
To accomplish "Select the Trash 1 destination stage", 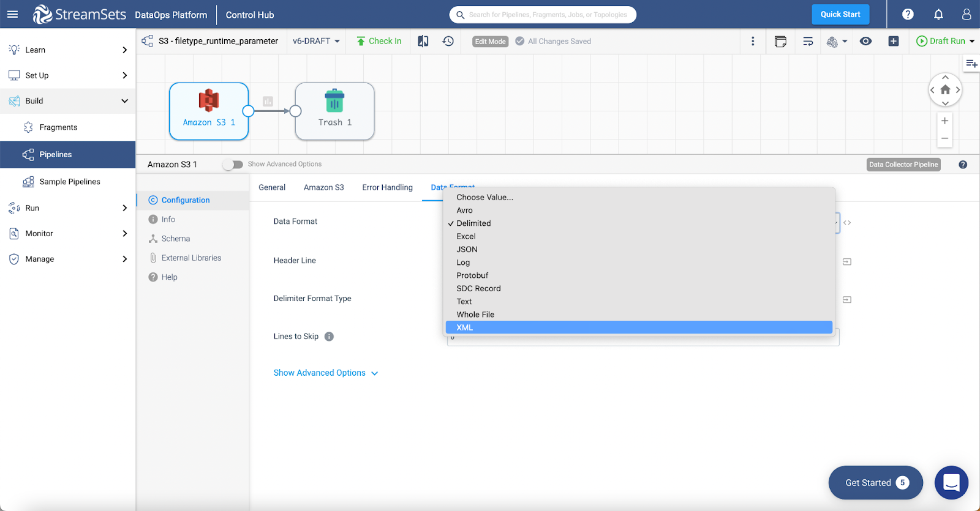I will (x=334, y=111).
